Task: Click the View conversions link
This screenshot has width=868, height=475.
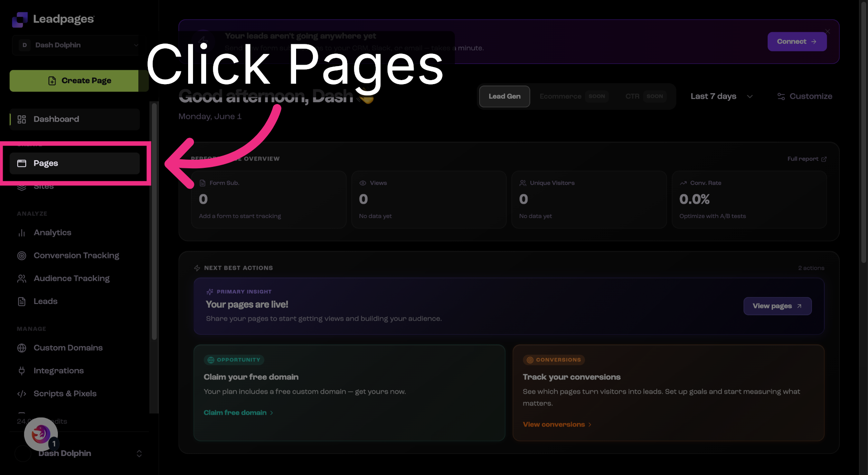Action: [557, 424]
